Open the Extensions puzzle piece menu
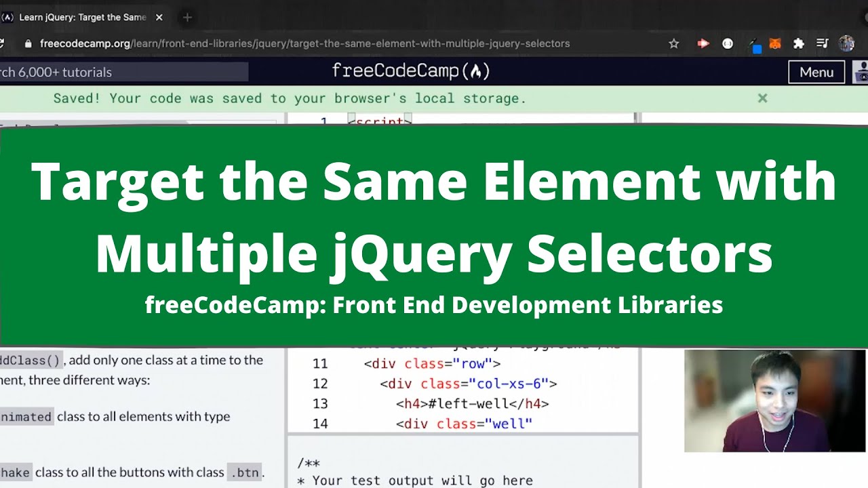Image resolution: width=868 pixels, height=488 pixels. point(799,43)
